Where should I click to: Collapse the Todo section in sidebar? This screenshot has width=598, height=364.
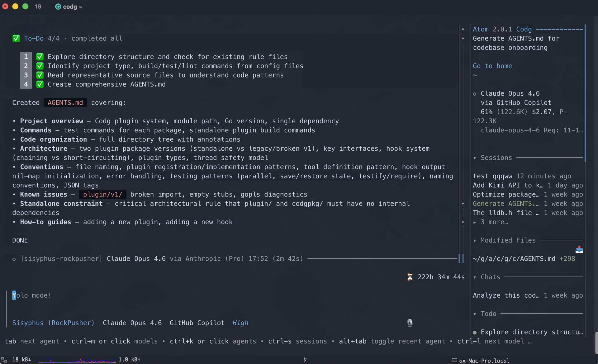[x=475, y=314]
